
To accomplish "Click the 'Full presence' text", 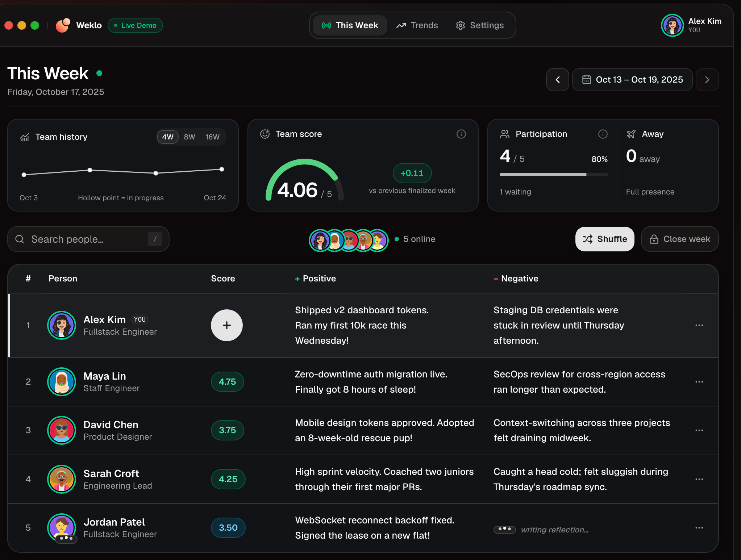I will coord(650,192).
